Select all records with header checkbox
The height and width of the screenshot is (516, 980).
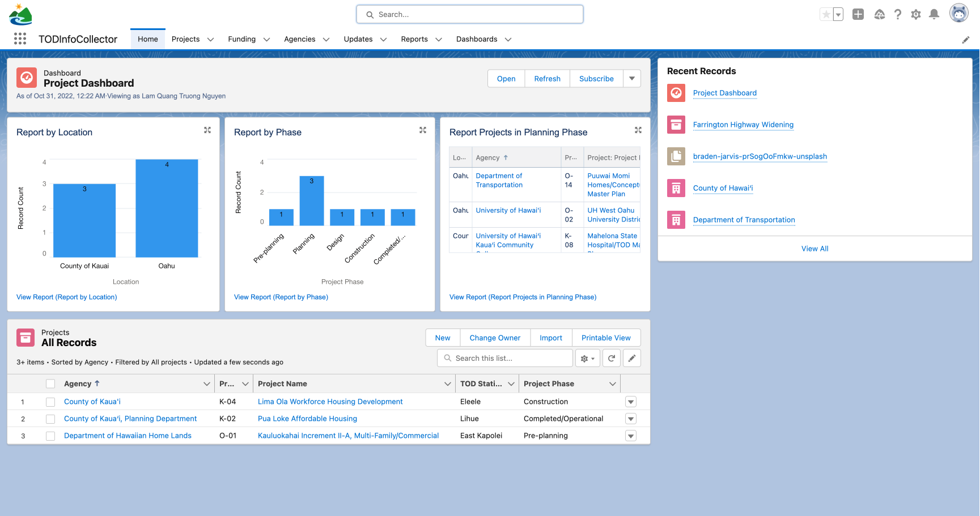50,383
